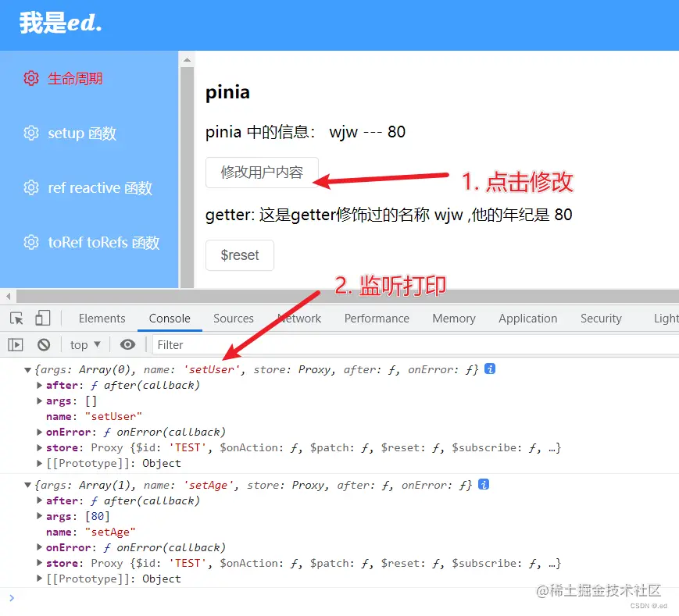Click the $reset button
Screen dimensions: 679x616
click(239, 255)
